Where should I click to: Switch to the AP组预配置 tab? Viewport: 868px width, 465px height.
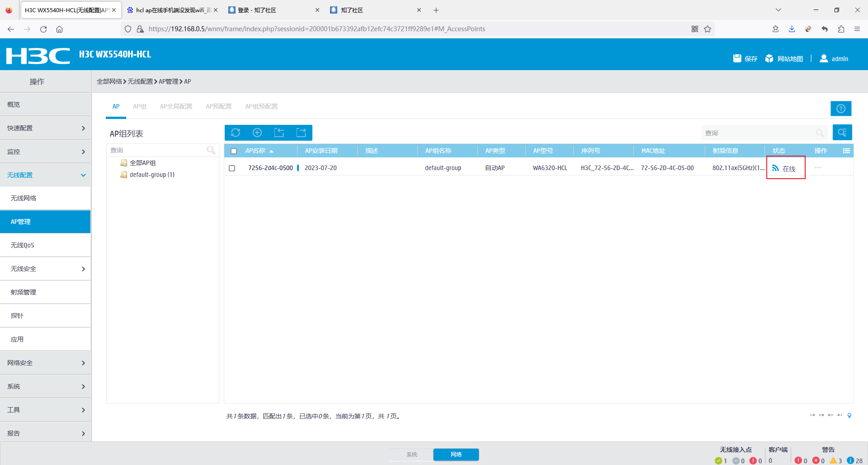tap(261, 106)
